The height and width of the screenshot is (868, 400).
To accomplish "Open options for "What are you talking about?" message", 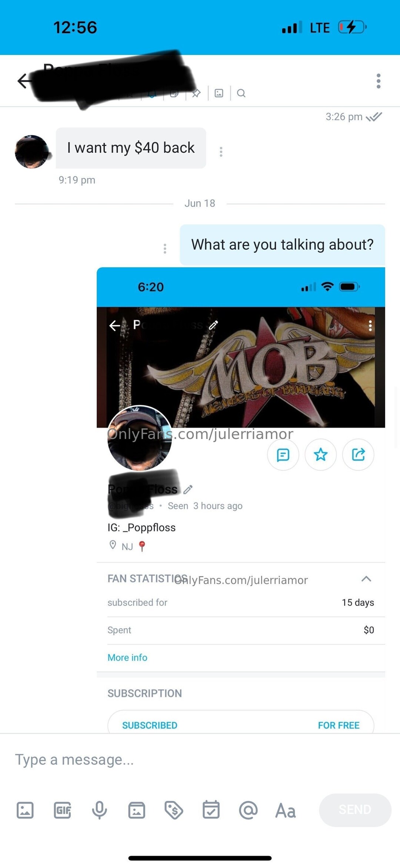I will (x=165, y=248).
